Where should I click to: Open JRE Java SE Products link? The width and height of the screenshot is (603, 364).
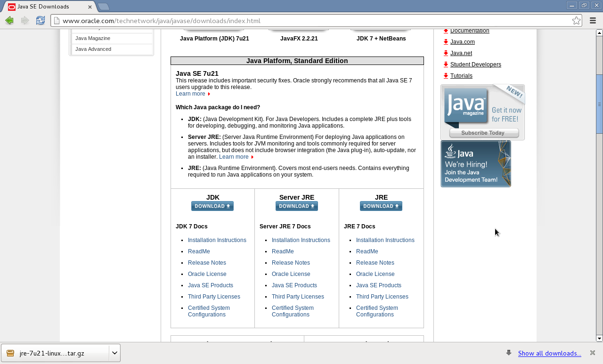pos(379,285)
